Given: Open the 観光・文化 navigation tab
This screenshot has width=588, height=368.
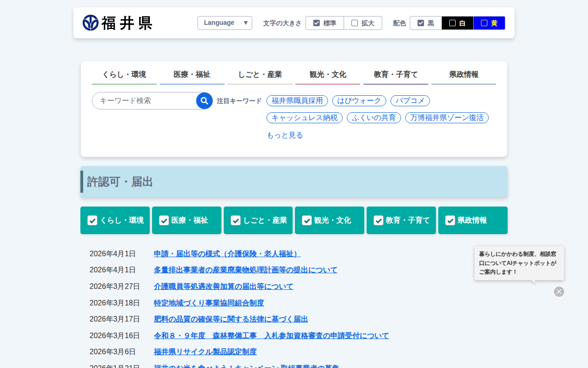Looking at the screenshot, I should 328,75.
